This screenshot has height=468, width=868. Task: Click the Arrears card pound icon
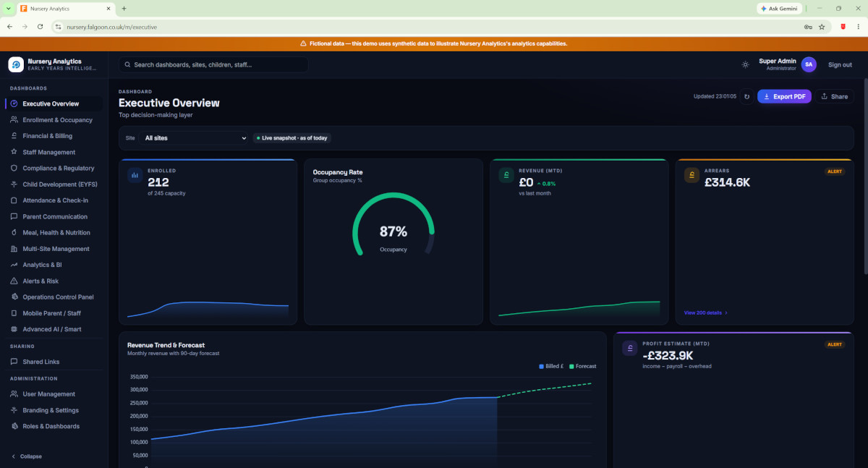pos(692,175)
